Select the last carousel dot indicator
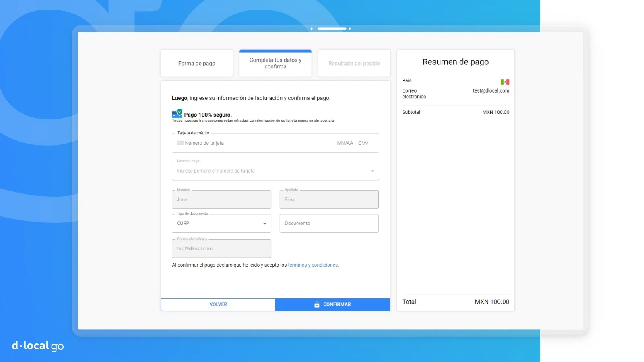Image resolution: width=644 pixels, height=362 pixels. (x=350, y=29)
